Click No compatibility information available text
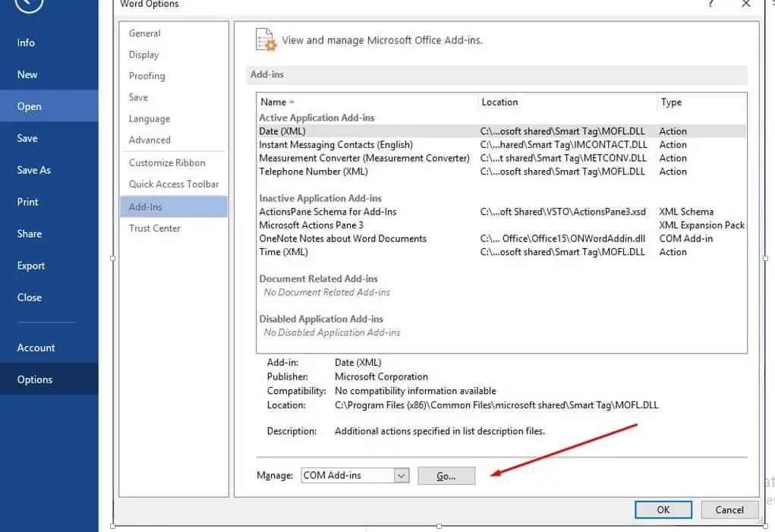 415,391
